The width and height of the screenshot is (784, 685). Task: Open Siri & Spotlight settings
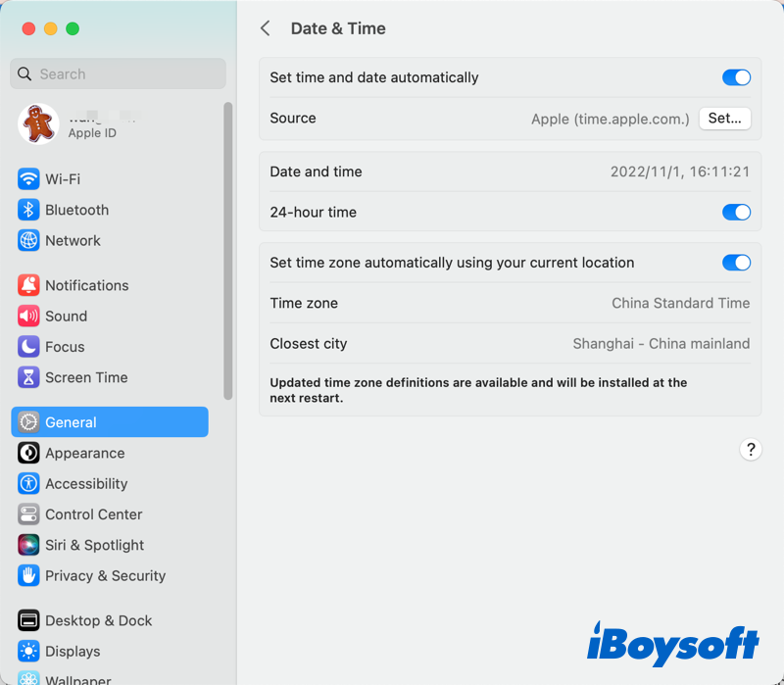tap(93, 545)
